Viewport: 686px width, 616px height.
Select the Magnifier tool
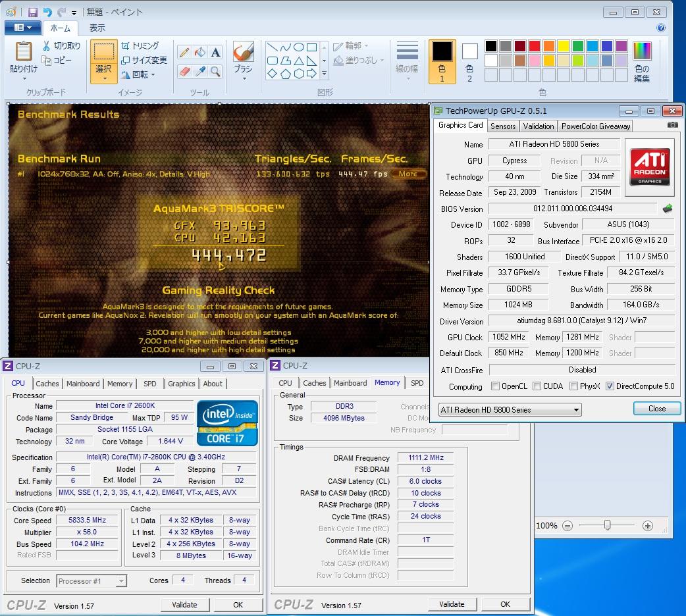(x=215, y=71)
